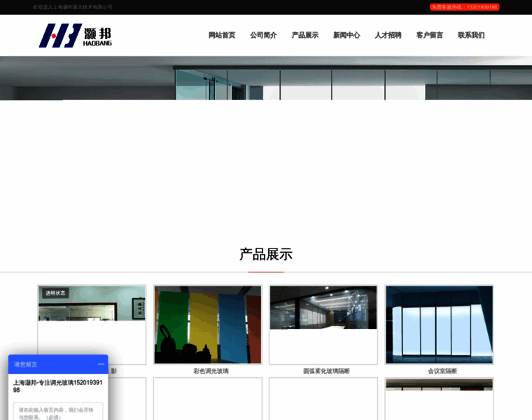Click the 圆弧雾化玻璃隔断 caption link
Screen dimensions: 532x420
click(x=326, y=371)
